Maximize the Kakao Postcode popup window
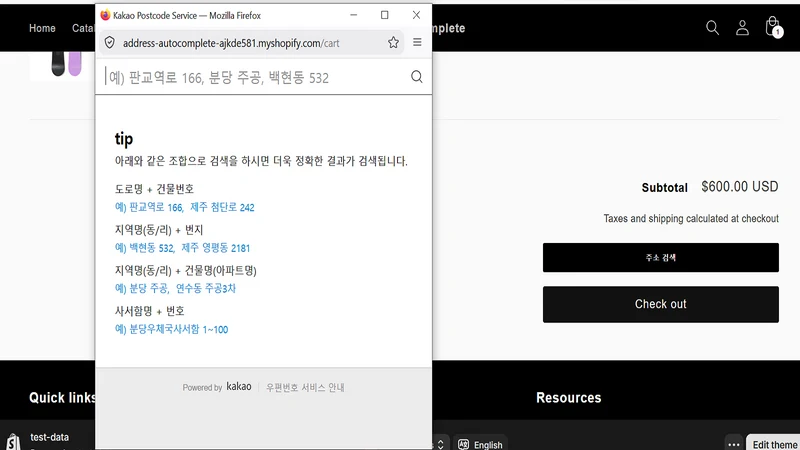Image resolution: width=800 pixels, height=450 pixels. click(385, 15)
